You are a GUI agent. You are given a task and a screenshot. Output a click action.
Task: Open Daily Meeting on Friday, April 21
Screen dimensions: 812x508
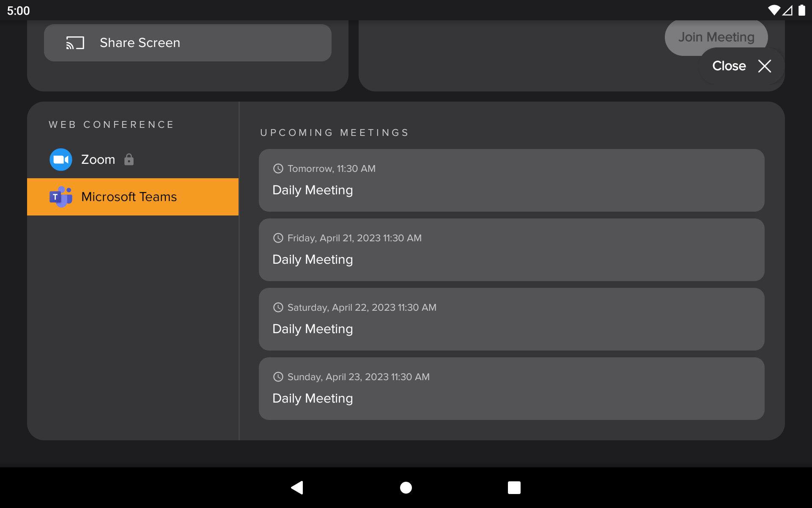tap(512, 250)
